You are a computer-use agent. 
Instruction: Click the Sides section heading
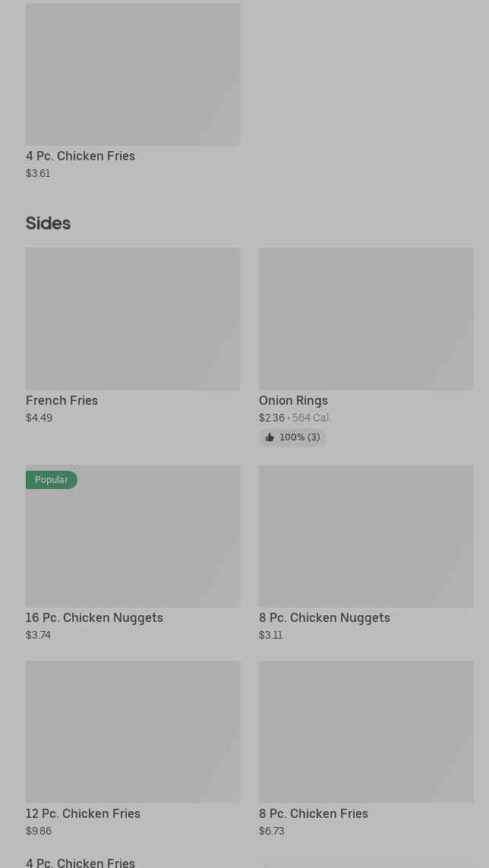pyautogui.click(x=48, y=223)
